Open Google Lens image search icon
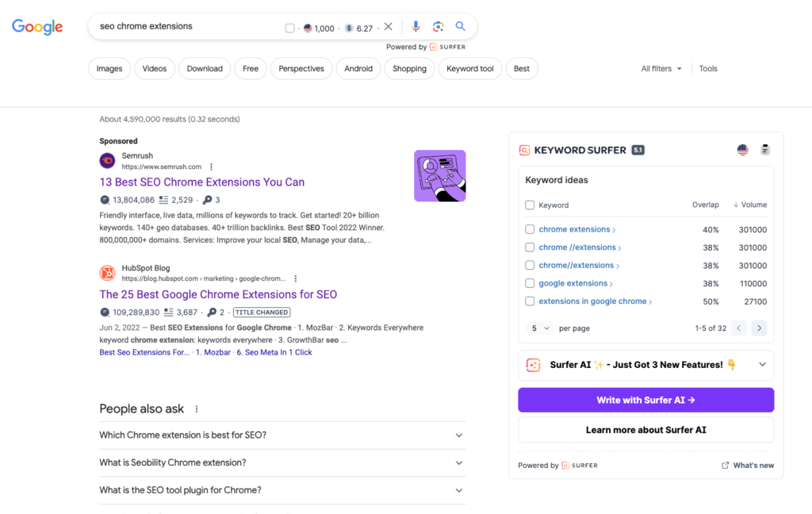 pos(438,27)
